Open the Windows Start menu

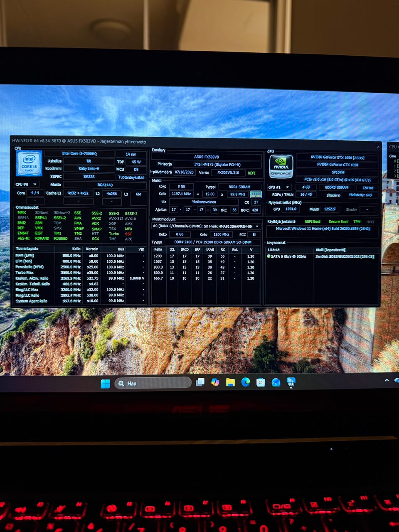(x=106, y=383)
